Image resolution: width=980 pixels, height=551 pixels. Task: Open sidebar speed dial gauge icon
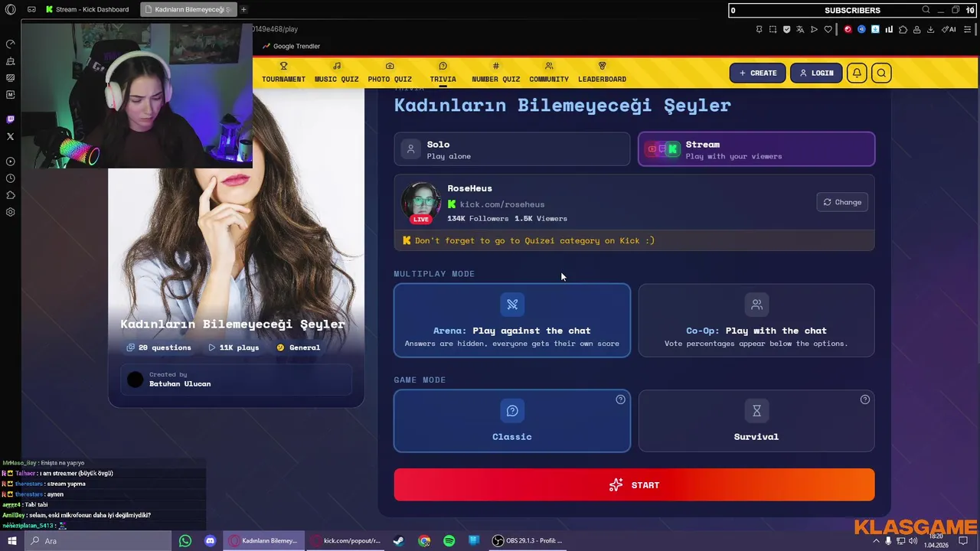tap(10, 44)
